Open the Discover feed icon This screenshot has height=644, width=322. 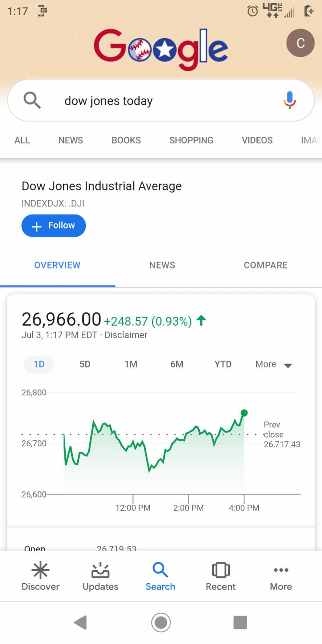(x=40, y=570)
